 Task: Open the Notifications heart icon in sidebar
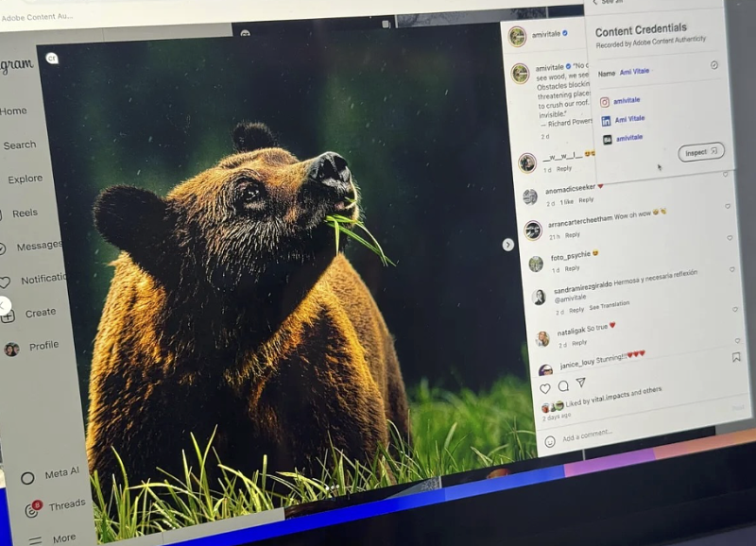pyautogui.click(x=5, y=282)
